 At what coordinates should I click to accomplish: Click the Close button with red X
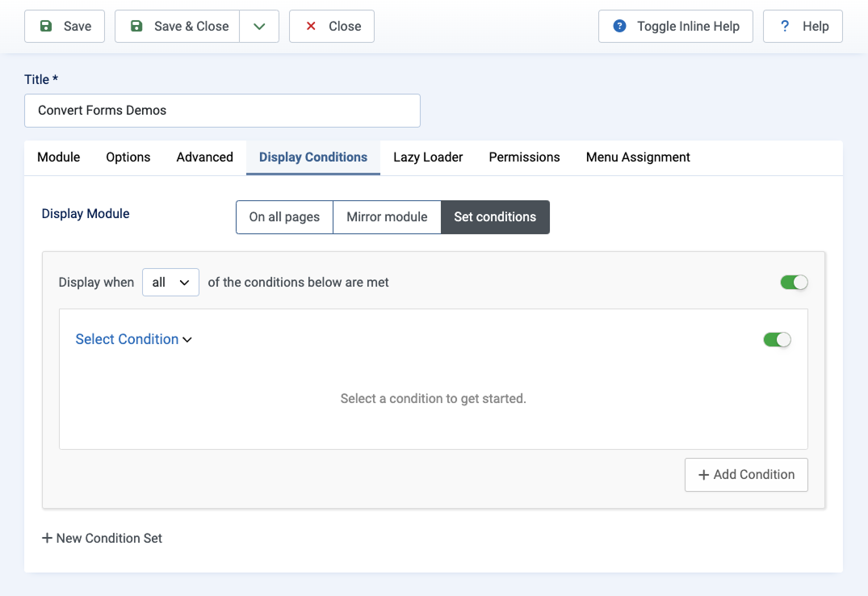(x=332, y=26)
